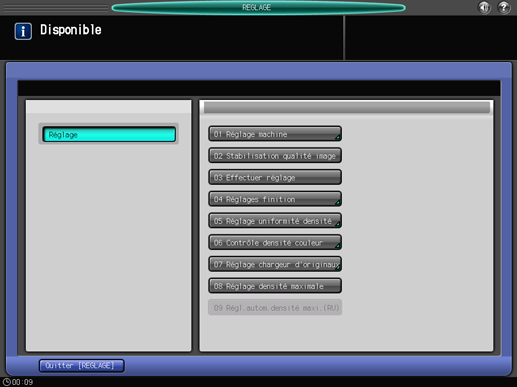517x387 pixels.
Task: Click the blue info icon beside Disponible
Action: [x=23, y=31]
